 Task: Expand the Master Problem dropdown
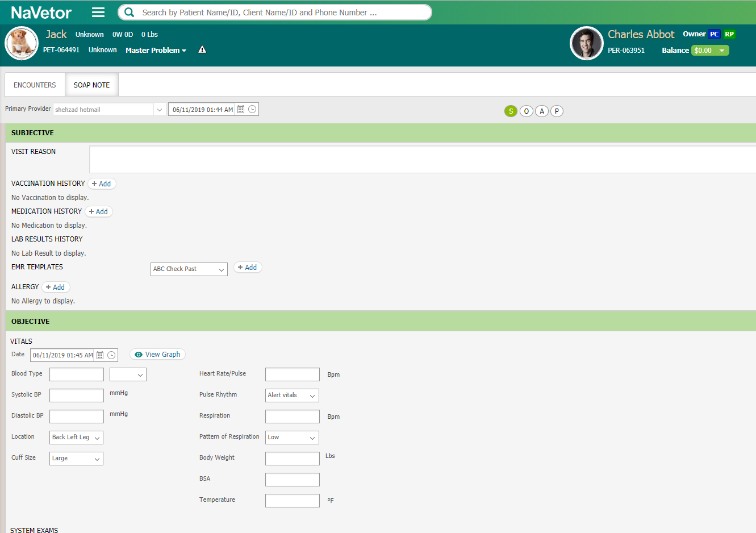(x=156, y=50)
